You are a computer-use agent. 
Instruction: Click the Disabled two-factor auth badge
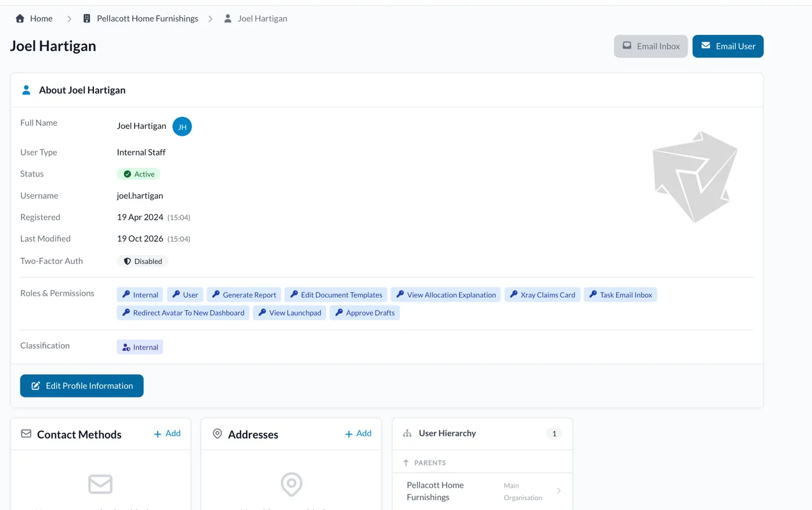point(142,261)
